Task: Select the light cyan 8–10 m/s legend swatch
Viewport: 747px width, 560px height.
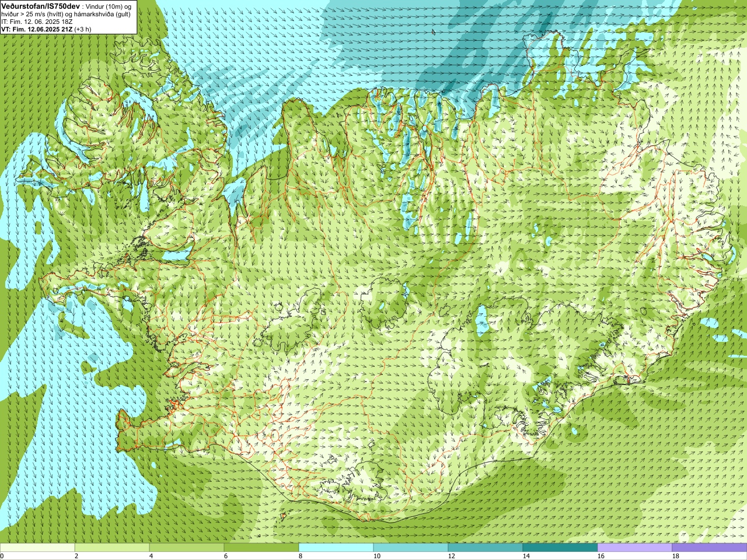Action: point(336,548)
